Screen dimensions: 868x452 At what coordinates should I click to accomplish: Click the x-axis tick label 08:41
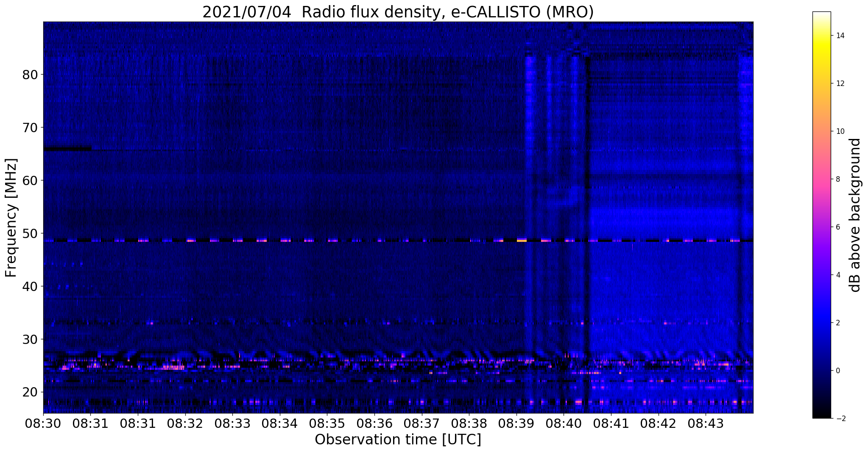(x=611, y=424)
